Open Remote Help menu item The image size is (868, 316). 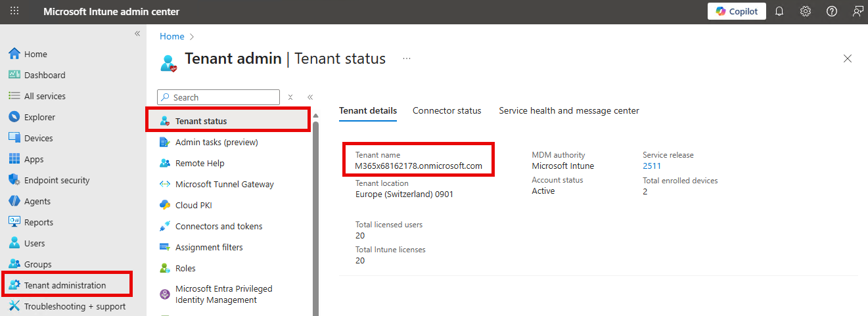200,163
